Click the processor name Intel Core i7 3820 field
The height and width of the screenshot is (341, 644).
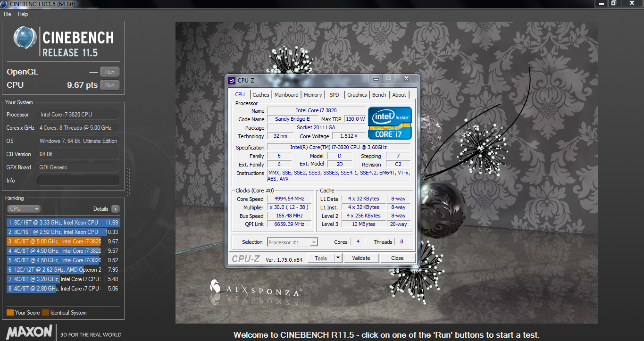316,111
